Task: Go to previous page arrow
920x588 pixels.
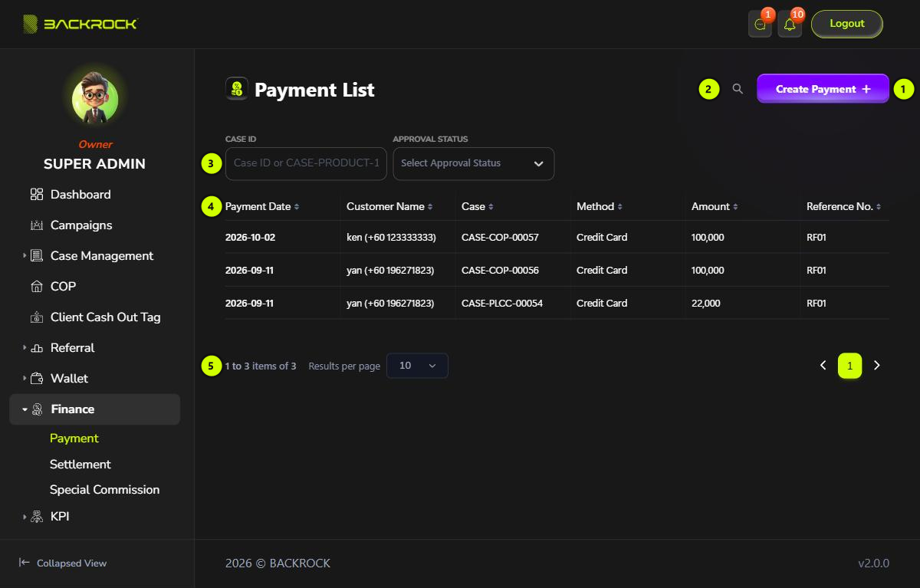Action: click(x=823, y=366)
